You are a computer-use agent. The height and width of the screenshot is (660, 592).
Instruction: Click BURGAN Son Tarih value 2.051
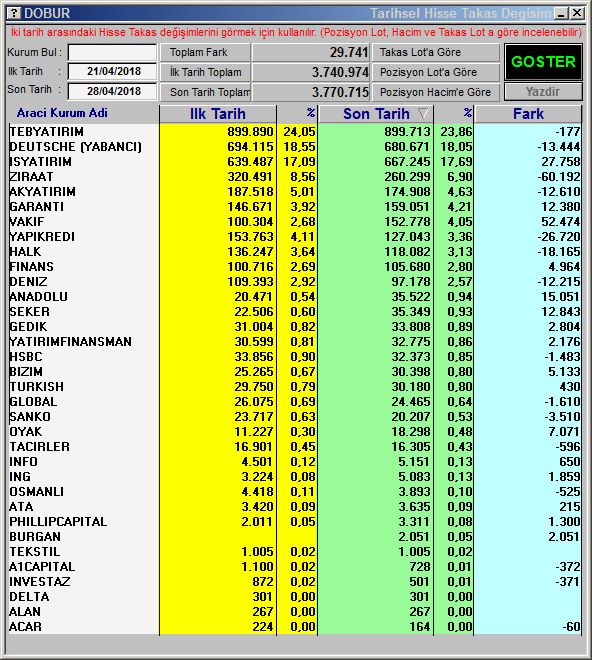415,537
